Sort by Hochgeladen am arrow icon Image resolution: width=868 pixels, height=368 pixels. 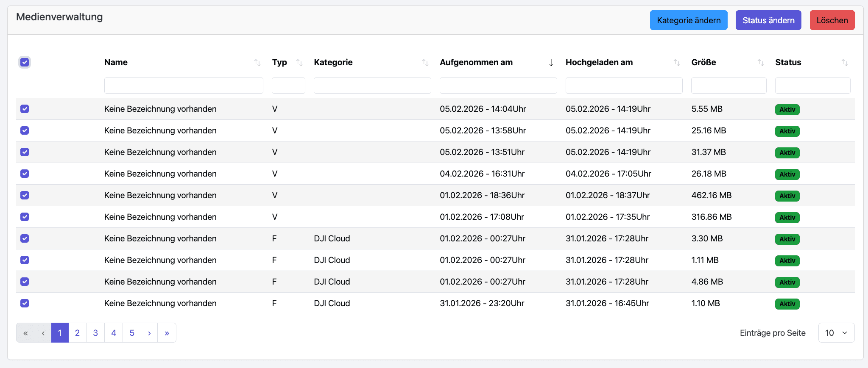coord(676,63)
